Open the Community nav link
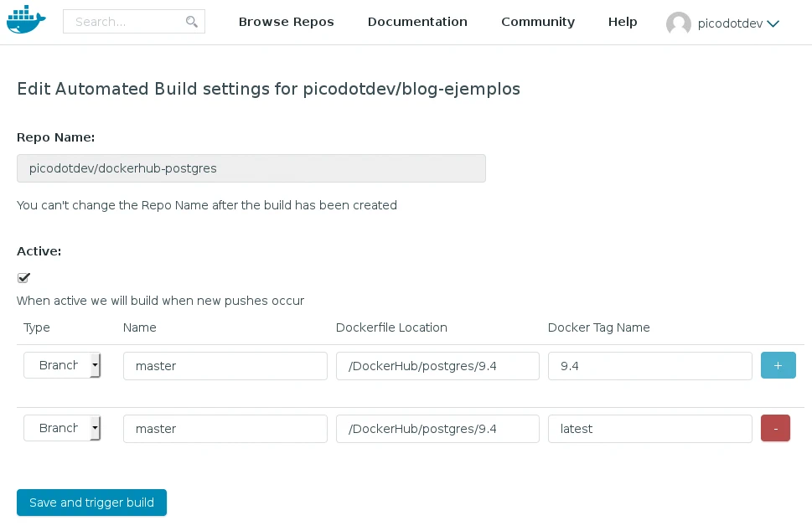812x531 pixels. click(538, 22)
